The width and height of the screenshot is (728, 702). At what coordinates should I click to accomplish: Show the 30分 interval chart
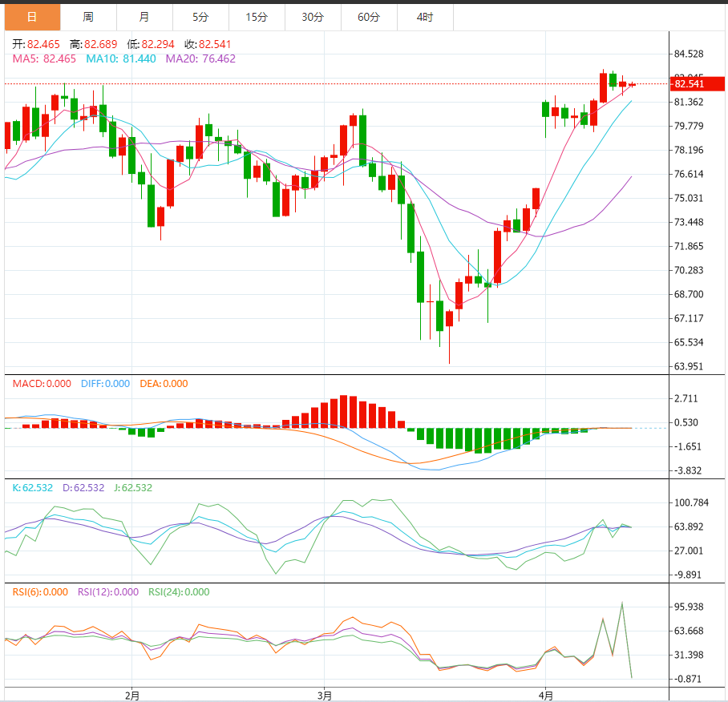tap(312, 17)
